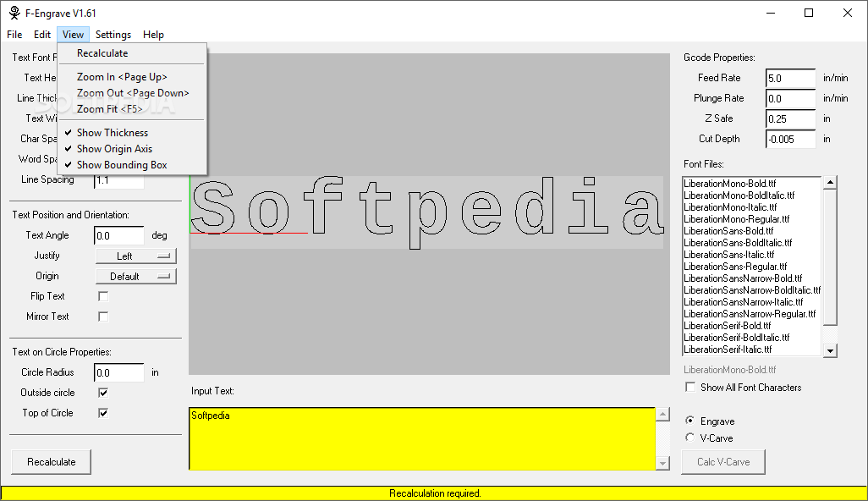Screen dimensions: 868x501
Task: Click the F-Engrave skull icon in title bar
Action: (x=14, y=13)
